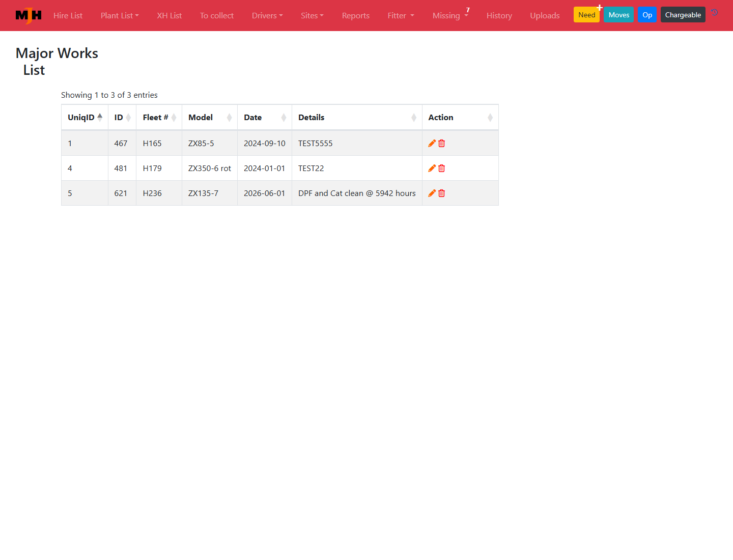The height and width of the screenshot is (560, 733).
Task: Sort table by Details column
Action: (357, 118)
